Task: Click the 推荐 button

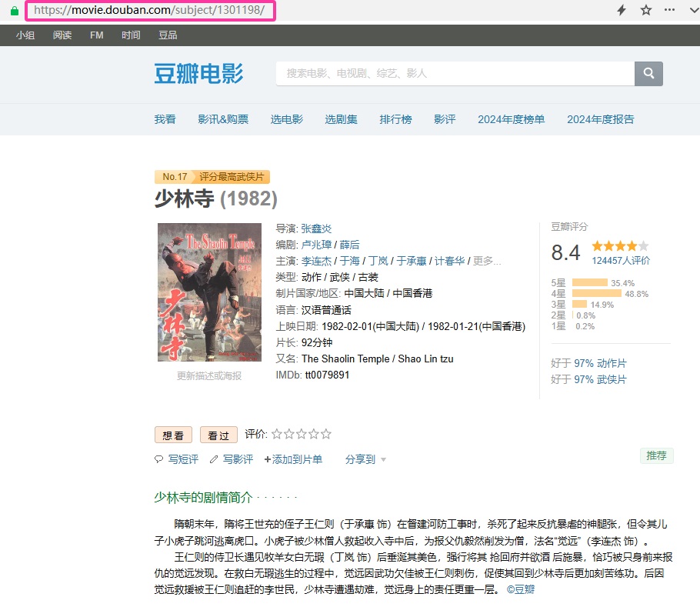Action: (x=656, y=455)
